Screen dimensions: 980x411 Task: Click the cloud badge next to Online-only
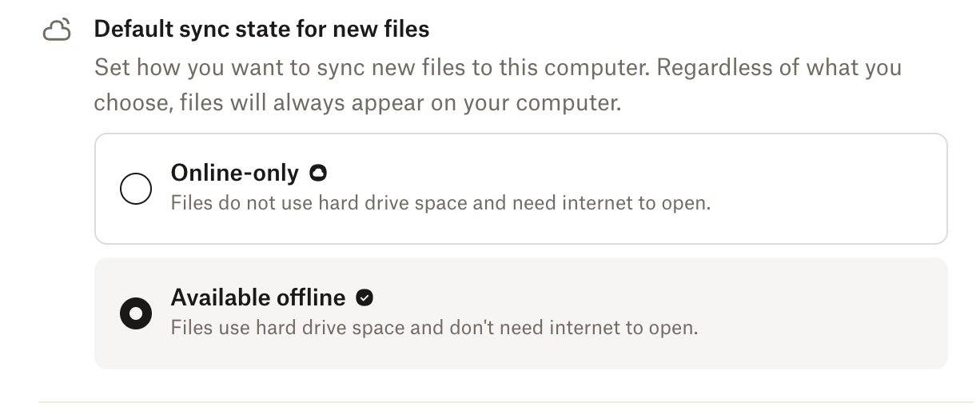coord(318,173)
